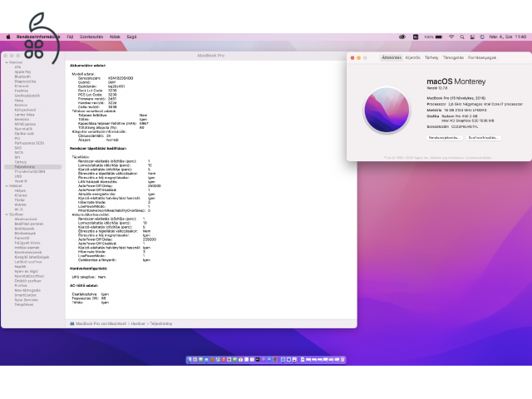Screen dimensions: 532x399
Task: Open the Trash in the Dock
Action: click(342, 359)
